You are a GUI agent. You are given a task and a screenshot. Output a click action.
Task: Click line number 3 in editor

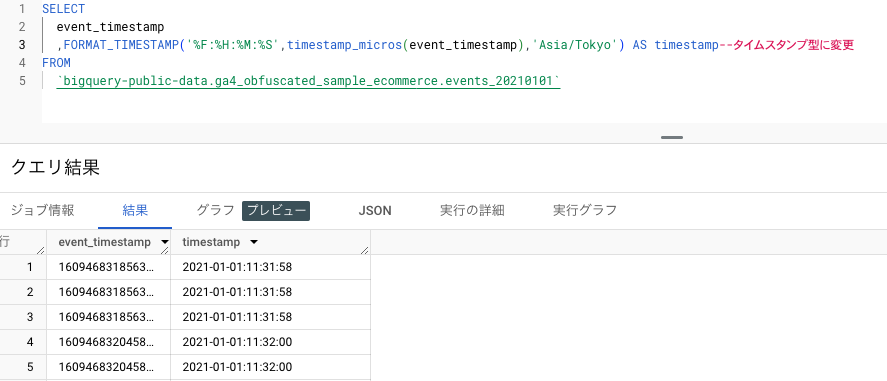[x=22, y=45]
